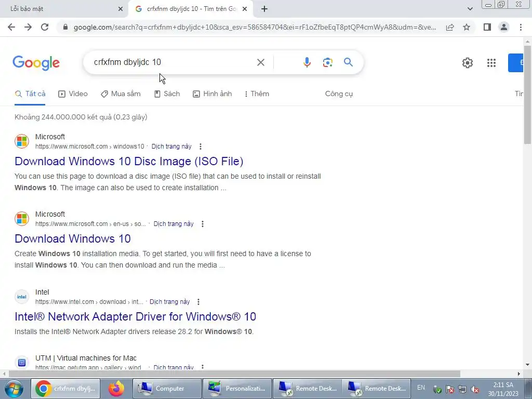Switch to Firefox in the taskbar
Screen dimensions: 532x399
pyautogui.click(x=116, y=389)
